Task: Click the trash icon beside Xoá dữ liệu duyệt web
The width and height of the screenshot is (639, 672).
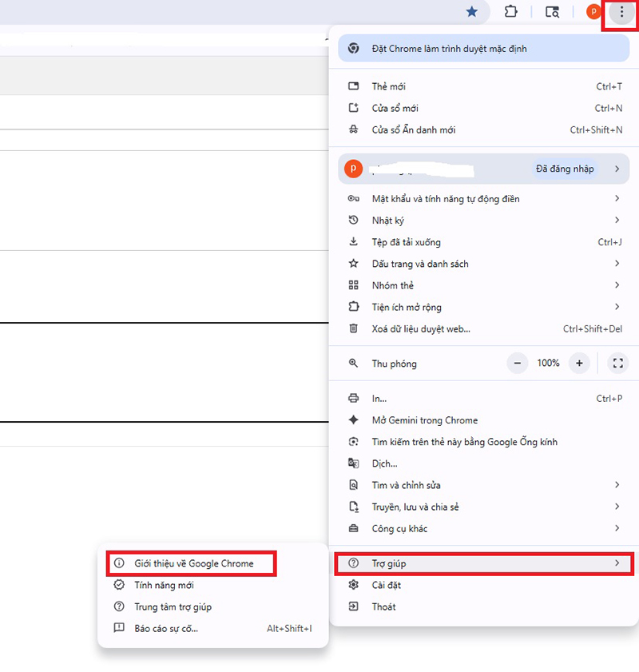Action: point(353,328)
